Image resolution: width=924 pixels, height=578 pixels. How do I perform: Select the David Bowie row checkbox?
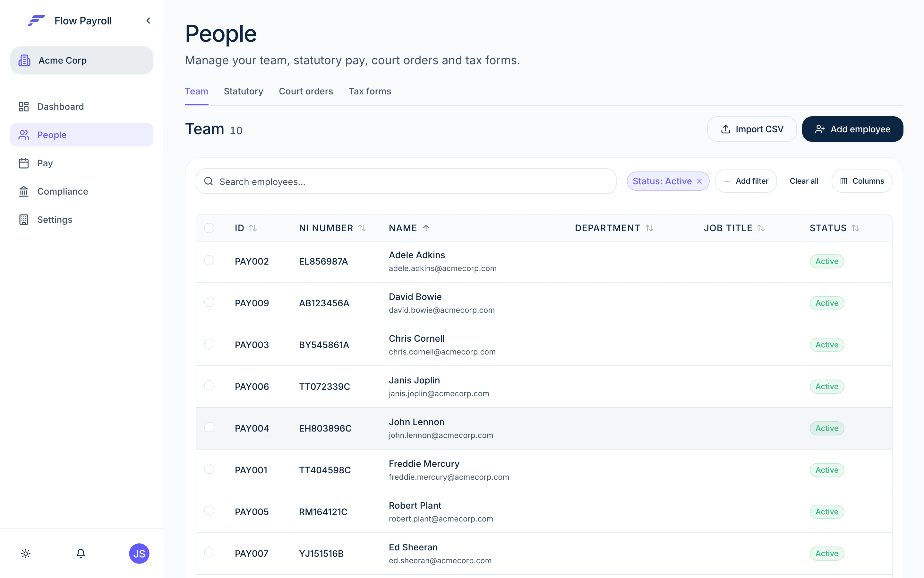point(209,302)
